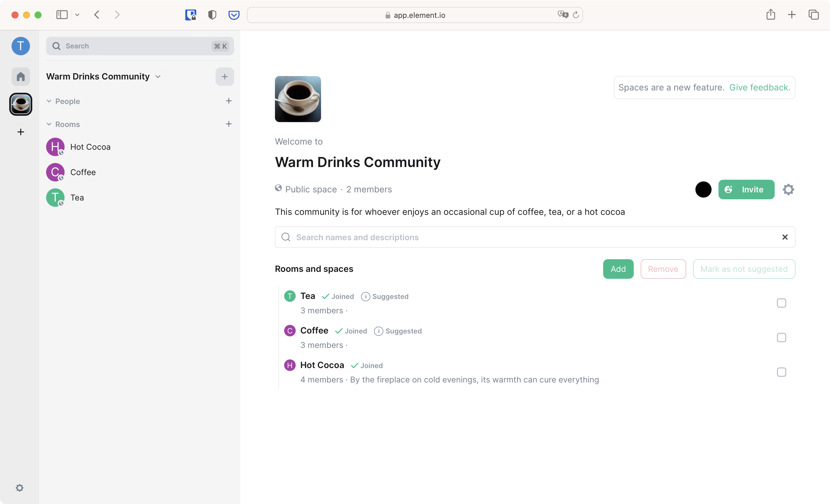Clear the search field with the X icon
830x504 pixels.
[x=785, y=237]
